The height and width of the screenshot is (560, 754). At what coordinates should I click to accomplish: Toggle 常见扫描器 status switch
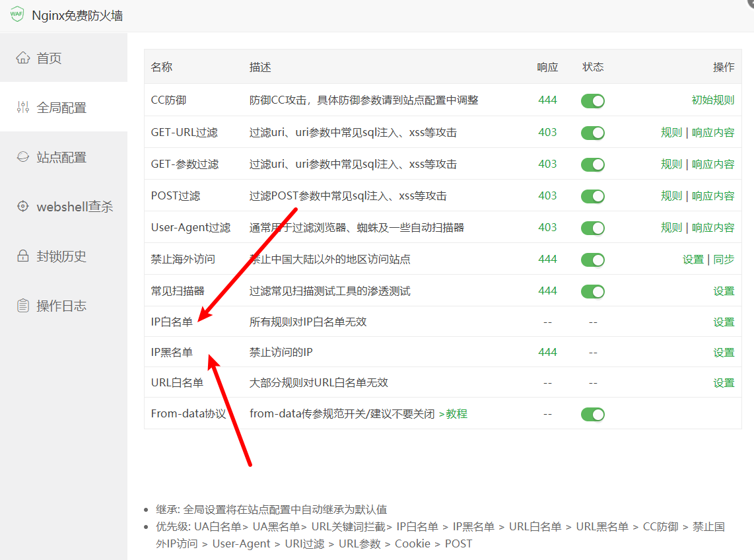[592, 291]
